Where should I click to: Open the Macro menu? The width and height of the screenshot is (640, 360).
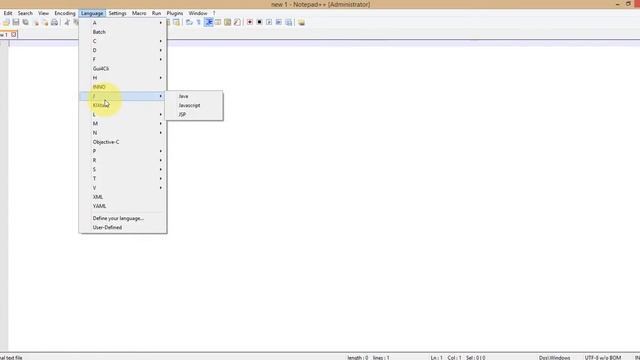coord(139,13)
